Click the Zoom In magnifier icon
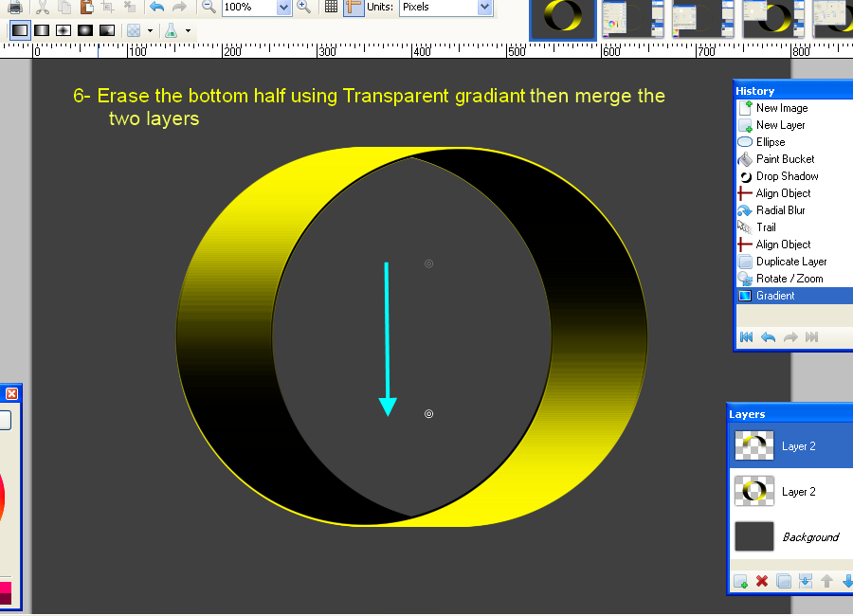This screenshot has height=616, width=853. pos(304,7)
